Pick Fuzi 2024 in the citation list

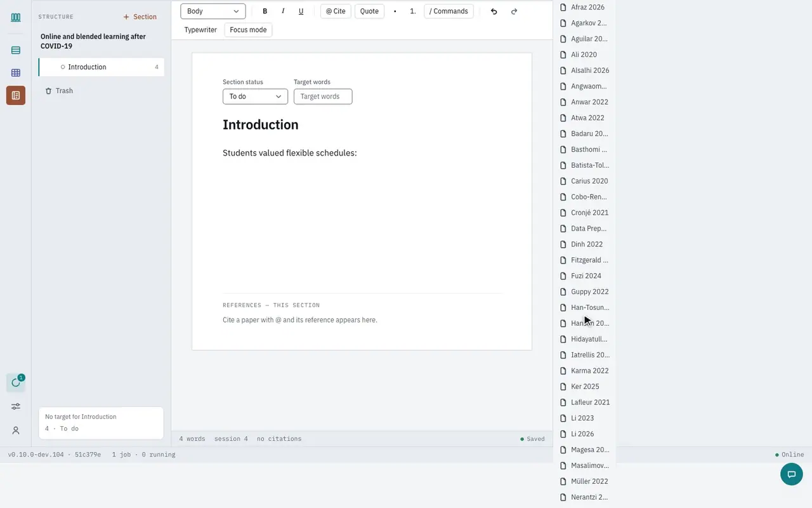(584, 276)
